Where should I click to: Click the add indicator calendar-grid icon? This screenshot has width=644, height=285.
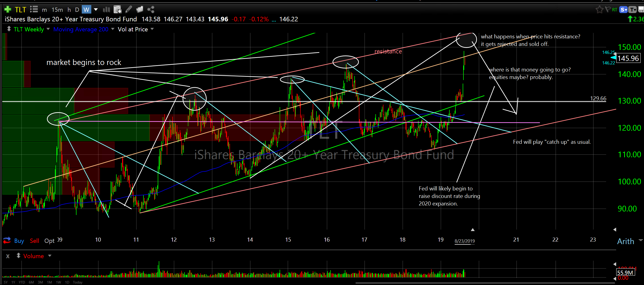(x=117, y=10)
